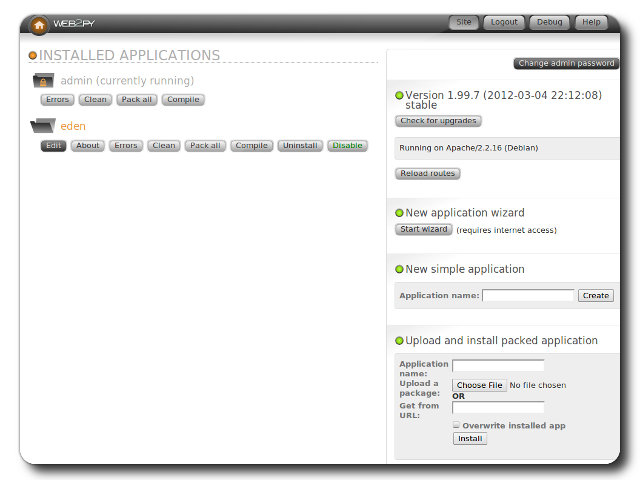Open the Debug menu item
Screen dimensions: 640x480
[x=549, y=22]
